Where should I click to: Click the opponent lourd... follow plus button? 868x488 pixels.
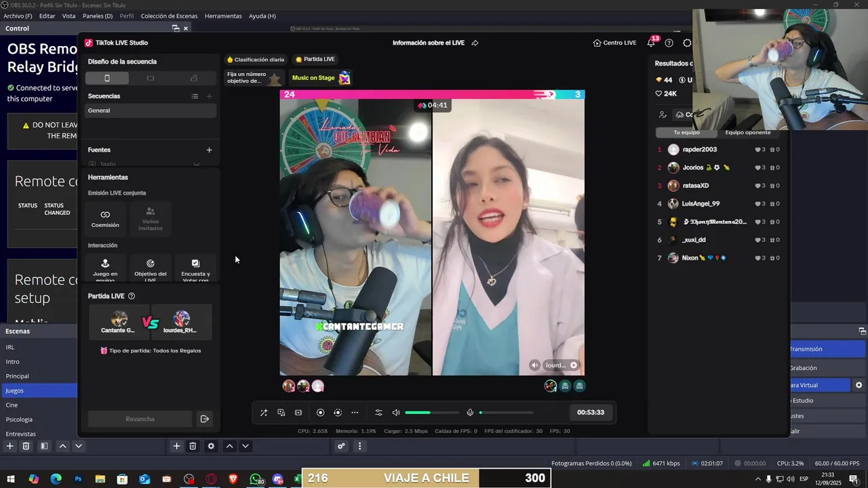click(x=574, y=365)
